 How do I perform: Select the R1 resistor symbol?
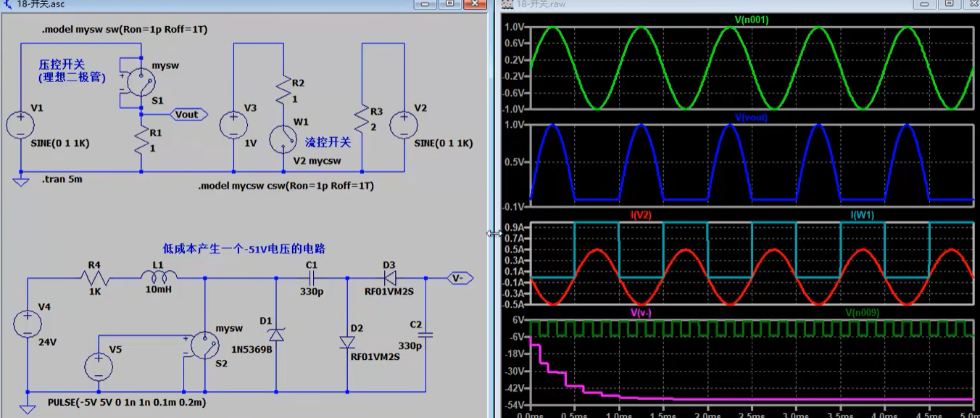(x=141, y=140)
